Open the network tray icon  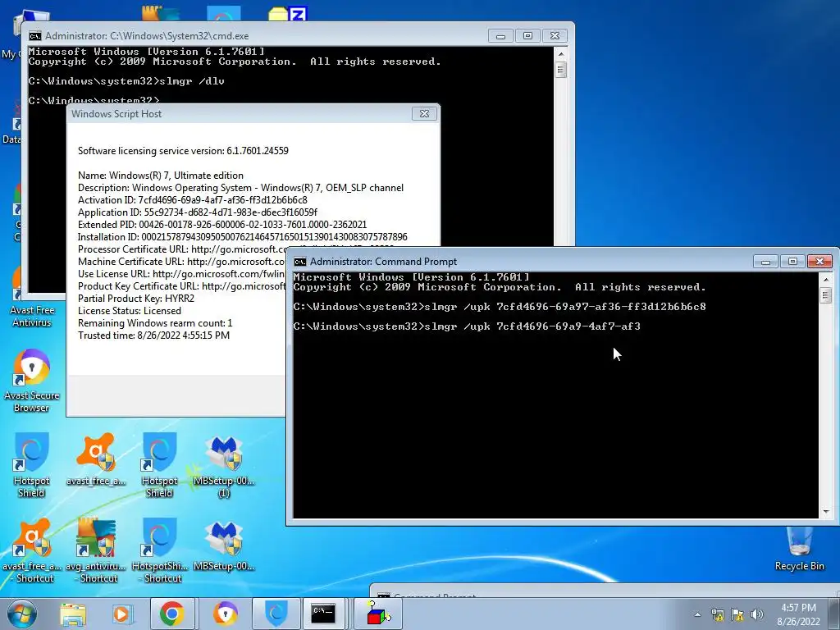coord(717,614)
